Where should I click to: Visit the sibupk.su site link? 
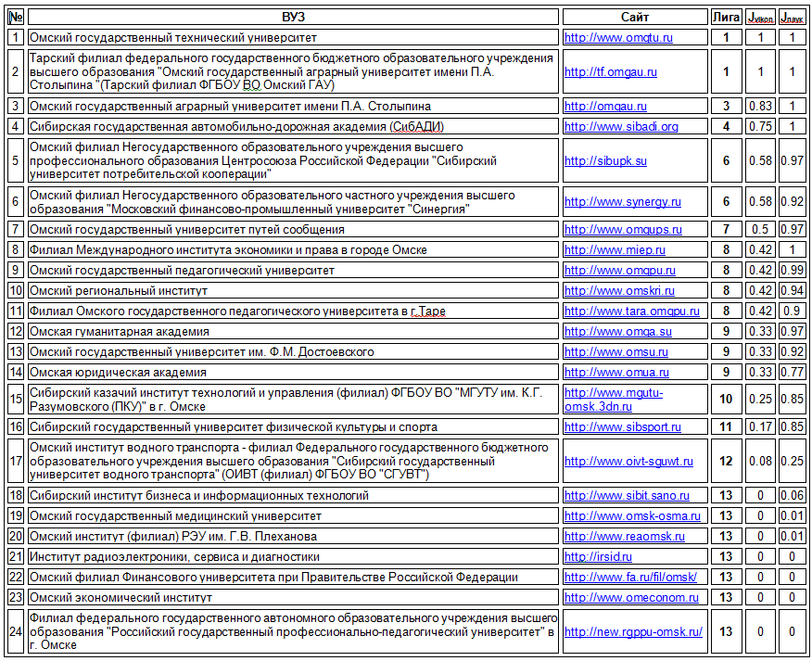605,161
